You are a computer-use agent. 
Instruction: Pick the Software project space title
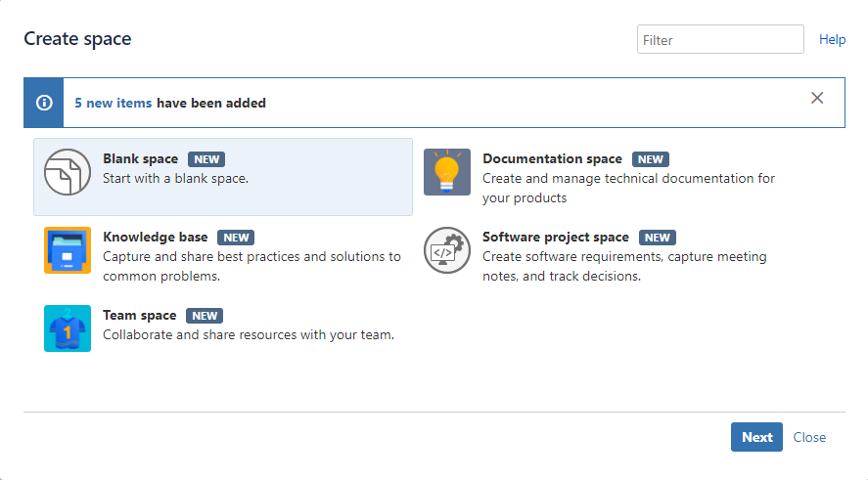point(556,238)
